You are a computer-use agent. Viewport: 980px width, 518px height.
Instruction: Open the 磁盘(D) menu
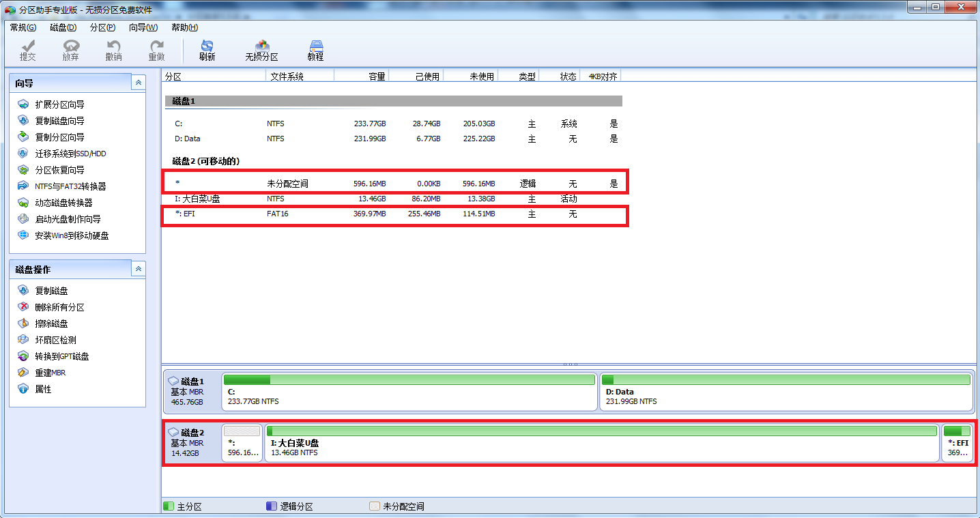coord(63,27)
